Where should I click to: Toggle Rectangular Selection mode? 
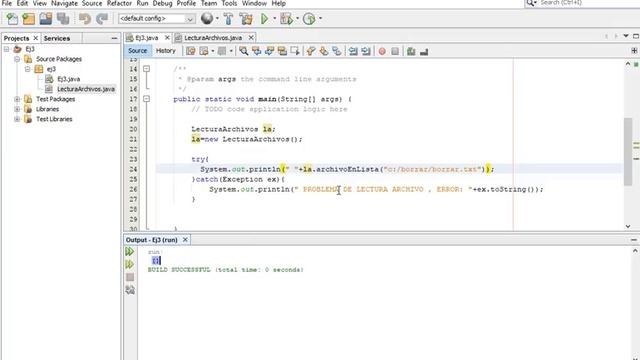point(295,51)
